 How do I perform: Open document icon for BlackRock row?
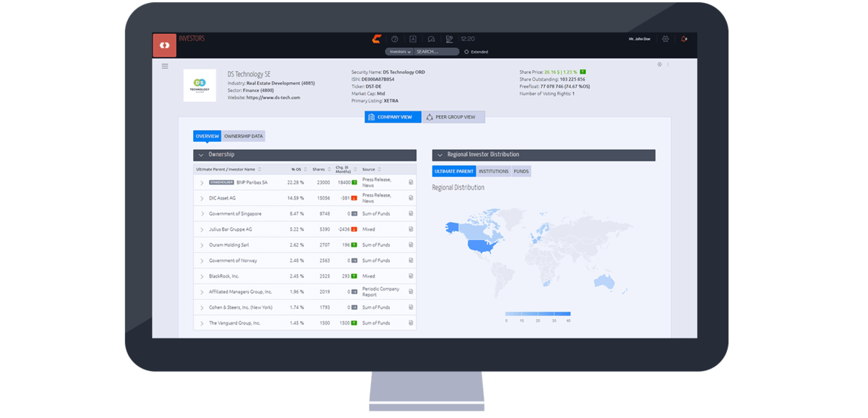pyautogui.click(x=411, y=276)
